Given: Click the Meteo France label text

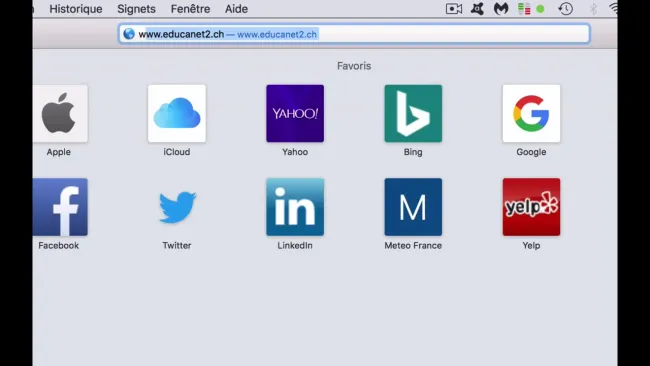Looking at the screenshot, I should (x=413, y=245).
